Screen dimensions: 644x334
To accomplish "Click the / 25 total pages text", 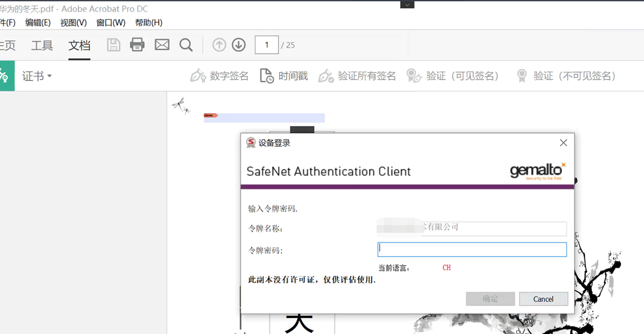I will (288, 45).
